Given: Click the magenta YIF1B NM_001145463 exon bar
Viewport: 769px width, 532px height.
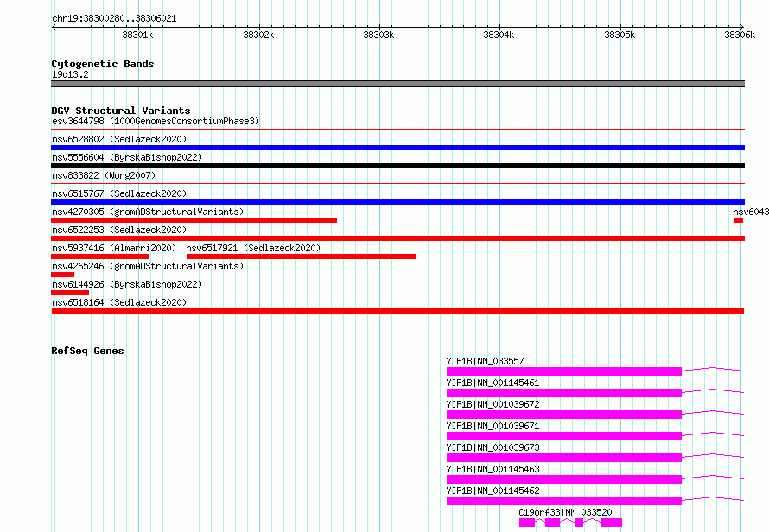Looking at the screenshot, I should (x=564, y=479).
